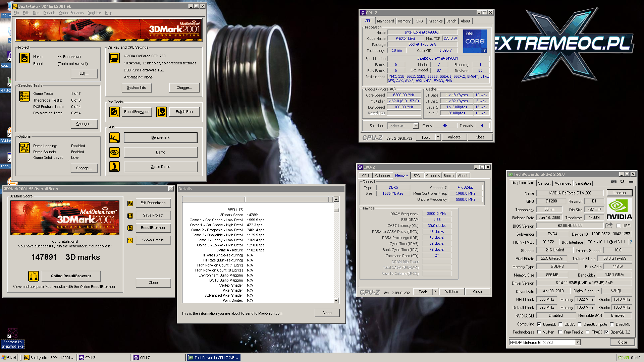This screenshot has width=644, height=362.
Task: Toggle the PhysX checkbox
Action: (x=588, y=332)
